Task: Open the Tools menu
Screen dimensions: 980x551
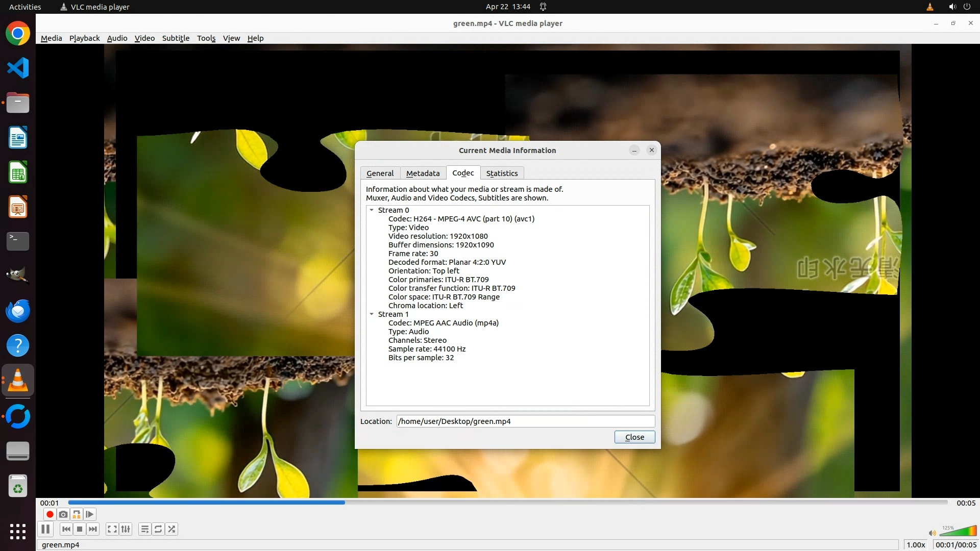Action: pos(206,38)
